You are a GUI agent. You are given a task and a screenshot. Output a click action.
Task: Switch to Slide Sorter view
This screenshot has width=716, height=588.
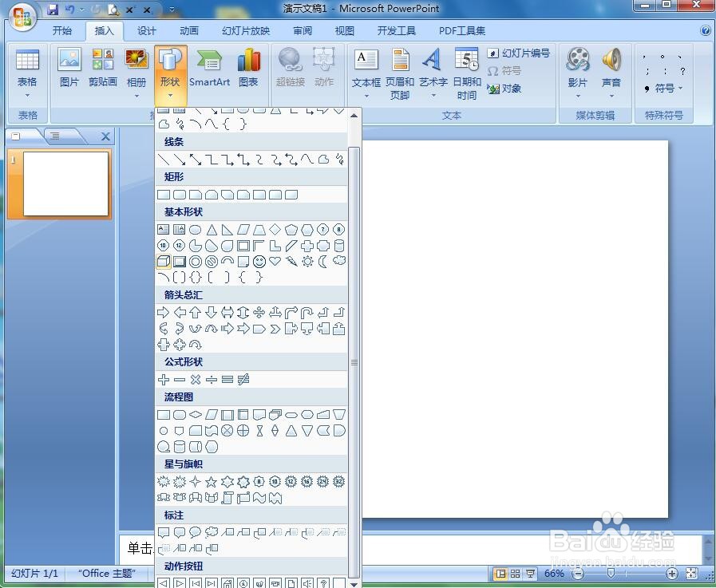pyautogui.click(x=516, y=574)
